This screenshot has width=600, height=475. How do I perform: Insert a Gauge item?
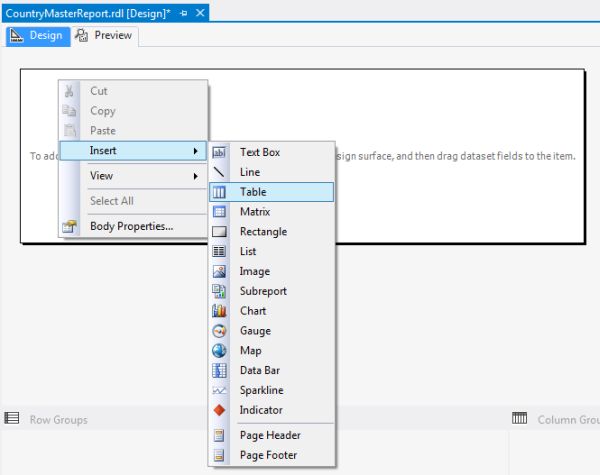click(272, 331)
